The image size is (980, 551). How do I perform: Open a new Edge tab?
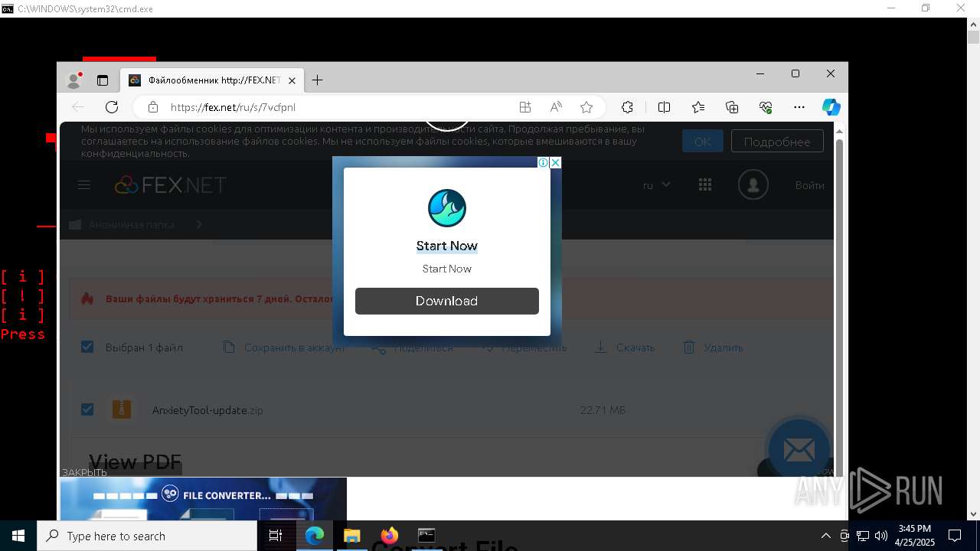point(317,80)
